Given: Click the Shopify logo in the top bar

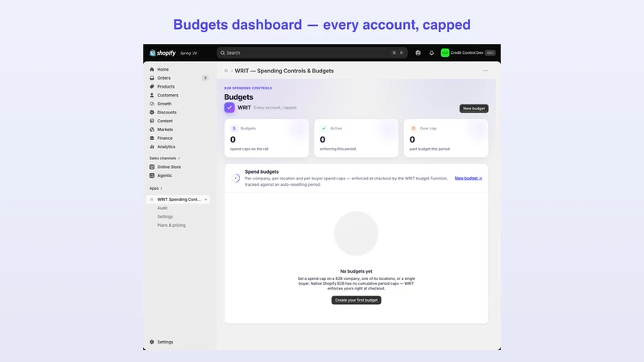Looking at the screenshot, I should (163, 53).
